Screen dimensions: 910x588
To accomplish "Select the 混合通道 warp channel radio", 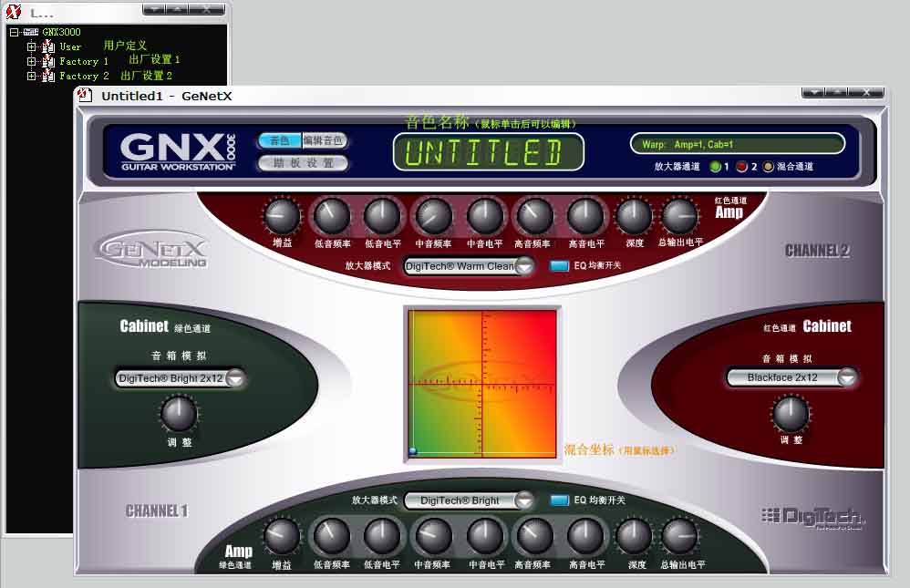I will (769, 167).
